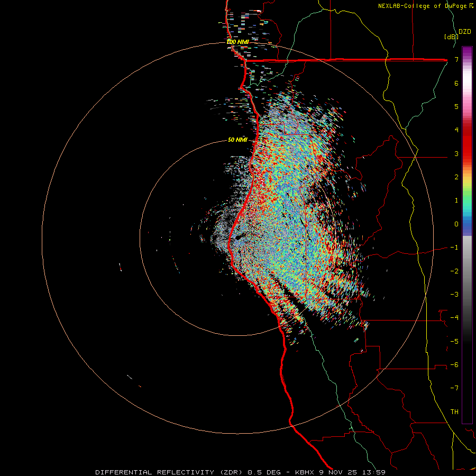Click the 5 value on the color scale
Viewport: 476px width, 476px height.
coord(456,106)
